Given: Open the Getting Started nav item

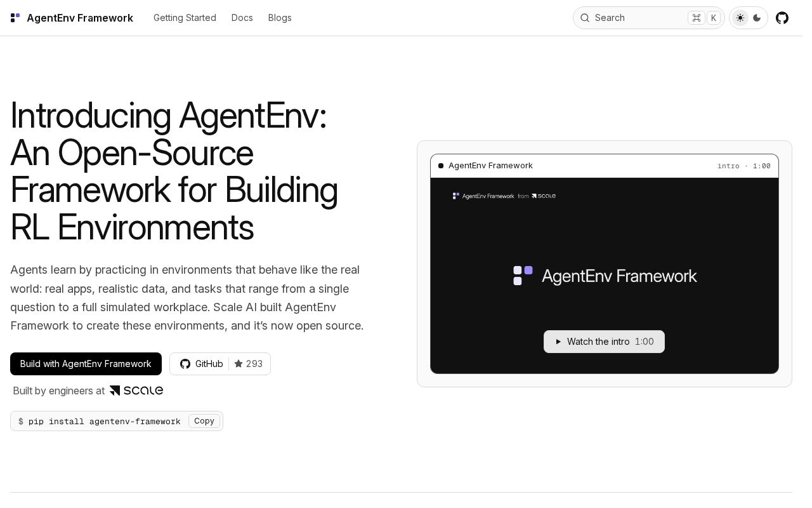Looking at the screenshot, I should click(185, 18).
